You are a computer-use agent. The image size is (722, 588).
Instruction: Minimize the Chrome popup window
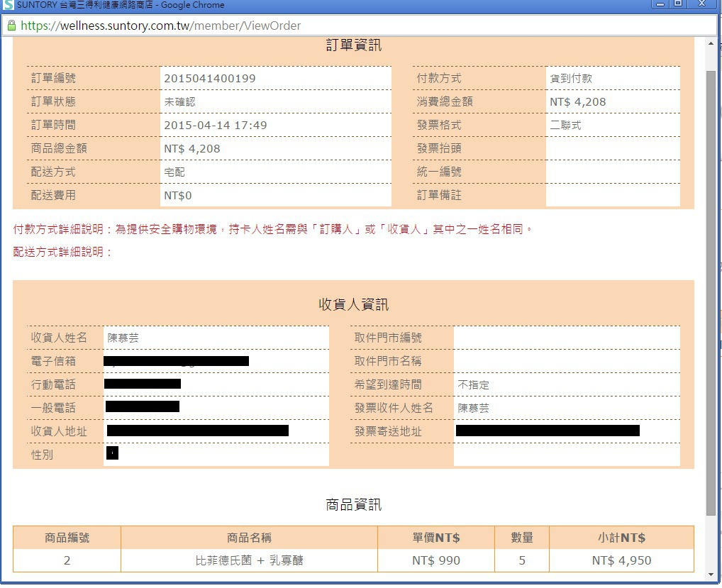click(x=660, y=4)
